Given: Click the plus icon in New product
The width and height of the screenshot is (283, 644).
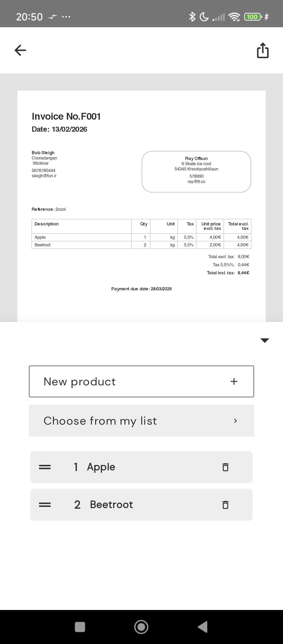Looking at the screenshot, I should 234,381.
